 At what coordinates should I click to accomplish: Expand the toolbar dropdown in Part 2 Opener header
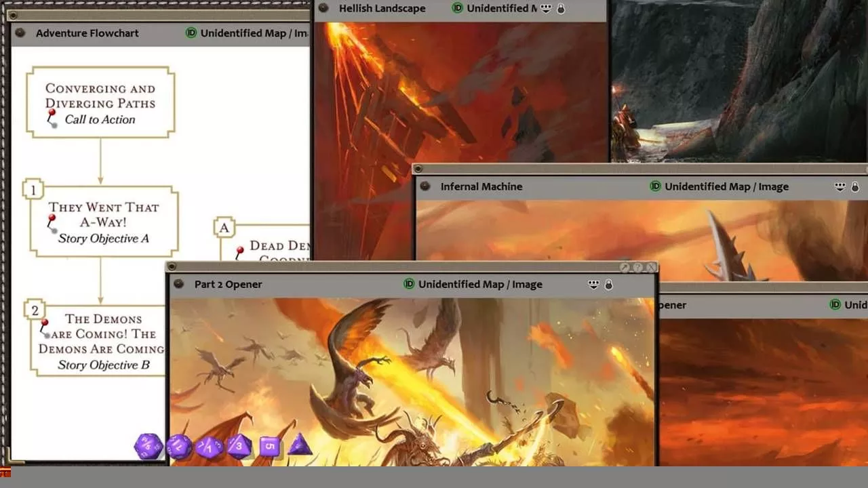coord(593,284)
